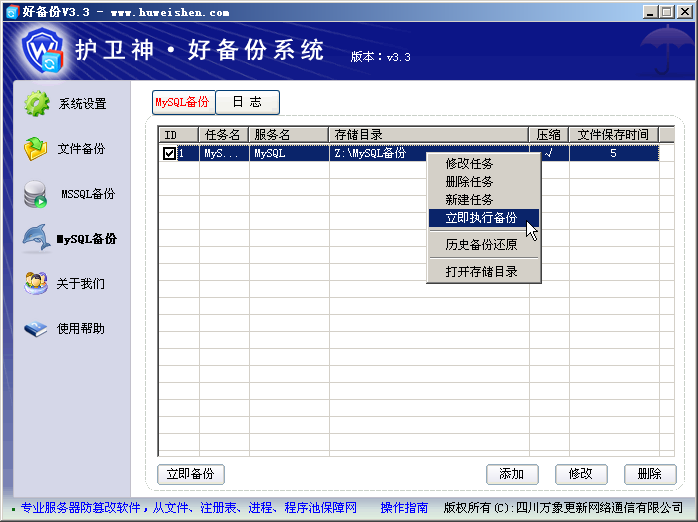Viewport: 698px width, 522px height.
Task: Click the 添加 button
Action: [512, 474]
